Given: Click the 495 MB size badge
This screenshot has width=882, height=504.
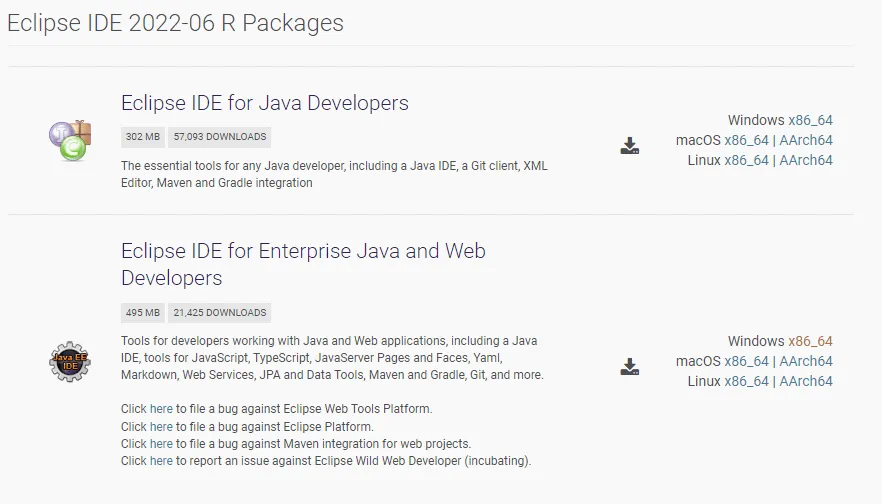Looking at the screenshot, I should point(143,313).
